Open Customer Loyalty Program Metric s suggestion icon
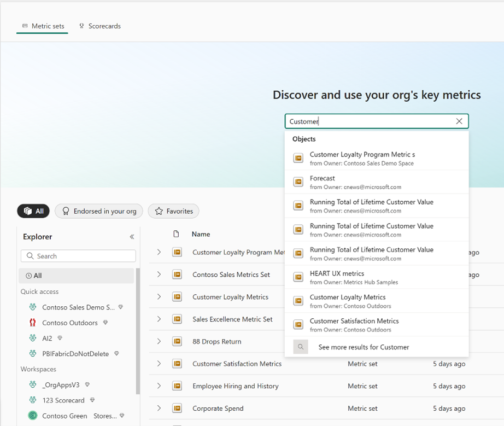Image resolution: width=504 pixels, height=426 pixels. click(298, 158)
